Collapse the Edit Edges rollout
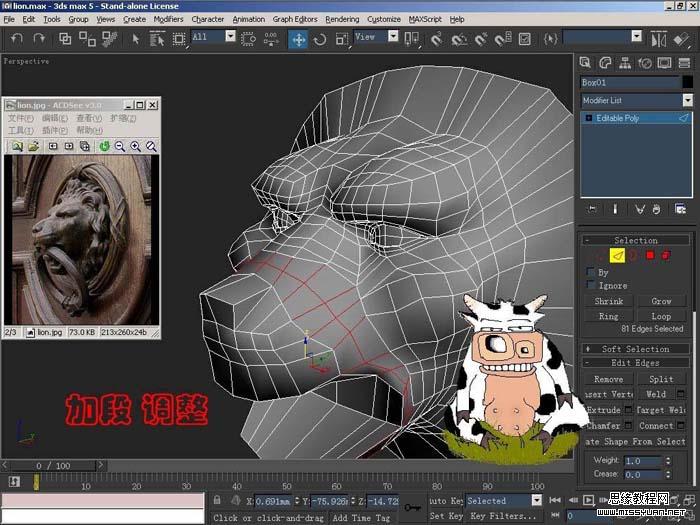 pyautogui.click(x=636, y=363)
